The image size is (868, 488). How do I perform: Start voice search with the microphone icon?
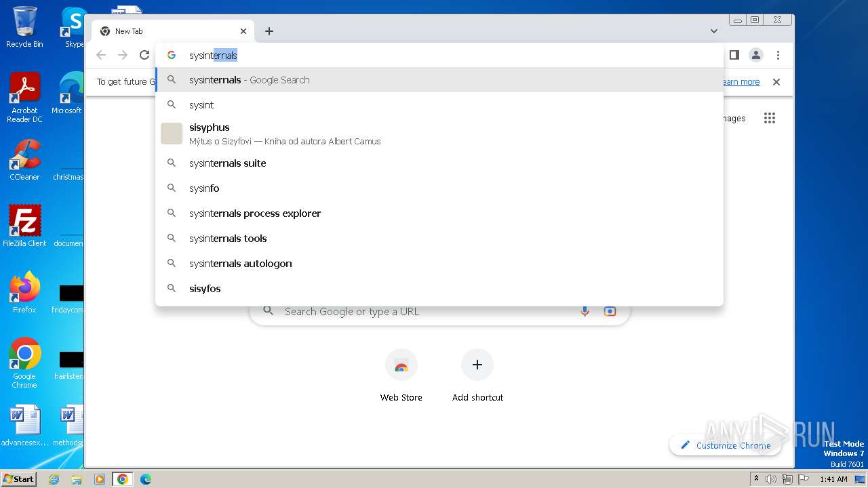click(x=585, y=312)
